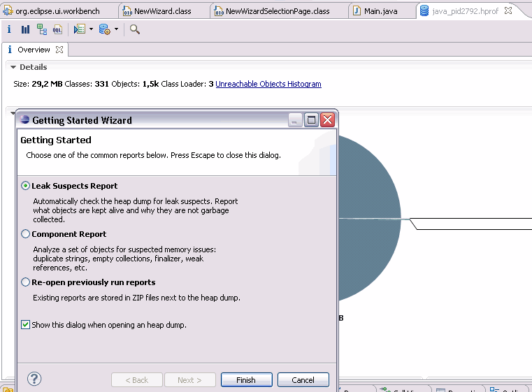Click the Main.java file icon

(x=357, y=11)
